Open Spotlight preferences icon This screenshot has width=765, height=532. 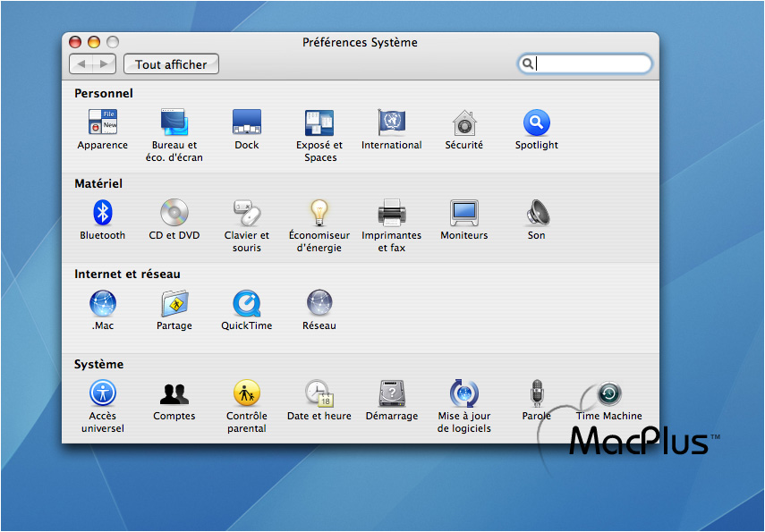tap(537, 122)
